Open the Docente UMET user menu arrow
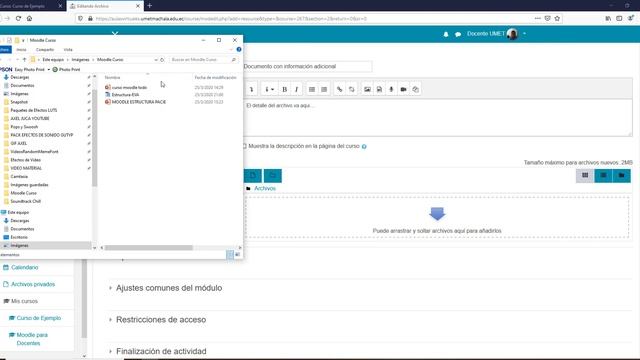Image resolution: width=640 pixels, height=360 pixels. click(524, 34)
